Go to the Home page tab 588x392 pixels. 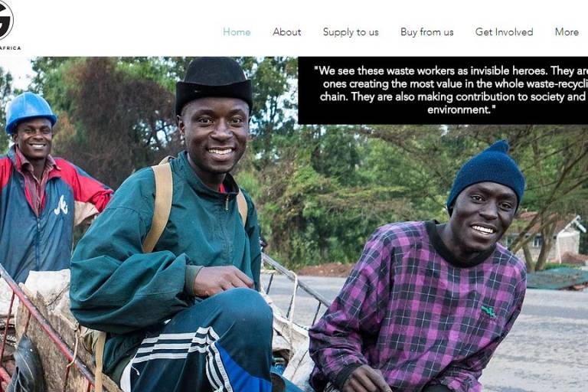pyautogui.click(x=237, y=32)
